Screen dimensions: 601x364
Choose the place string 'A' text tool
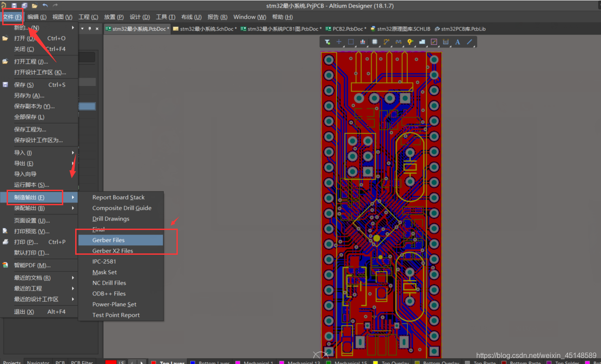[x=458, y=42]
